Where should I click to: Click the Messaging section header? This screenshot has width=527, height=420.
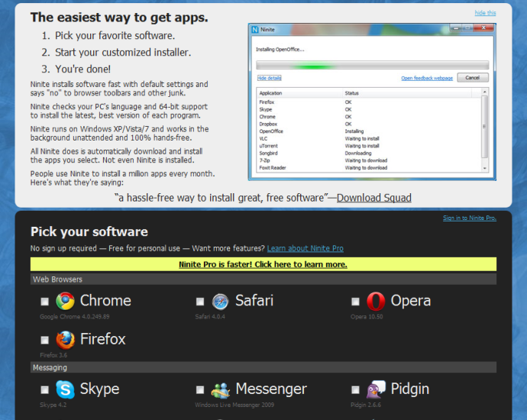[x=263, y=367]
